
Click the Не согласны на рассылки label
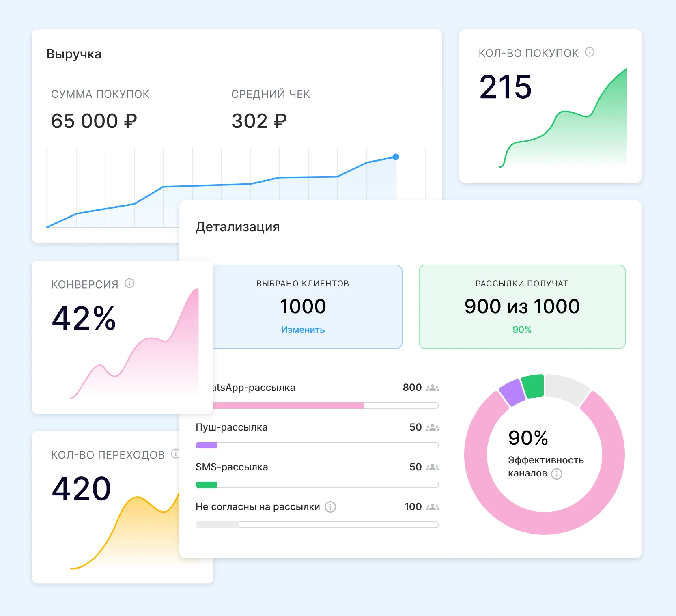(258, 507)
